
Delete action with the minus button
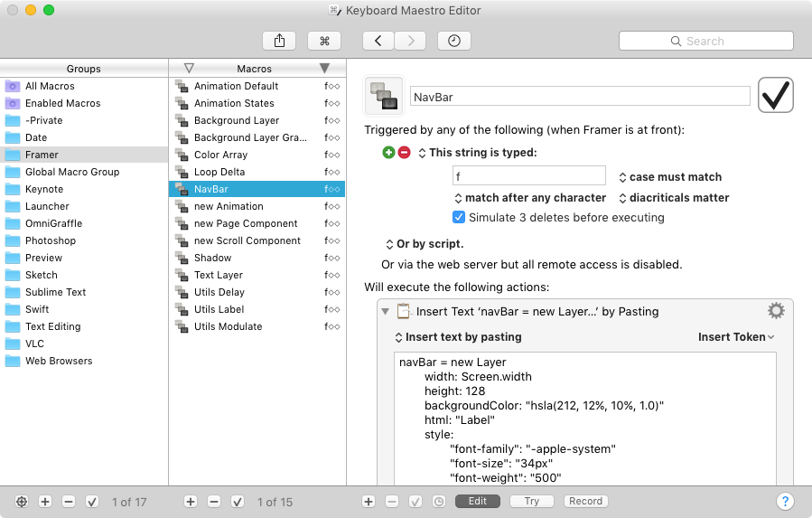(392, 502)
